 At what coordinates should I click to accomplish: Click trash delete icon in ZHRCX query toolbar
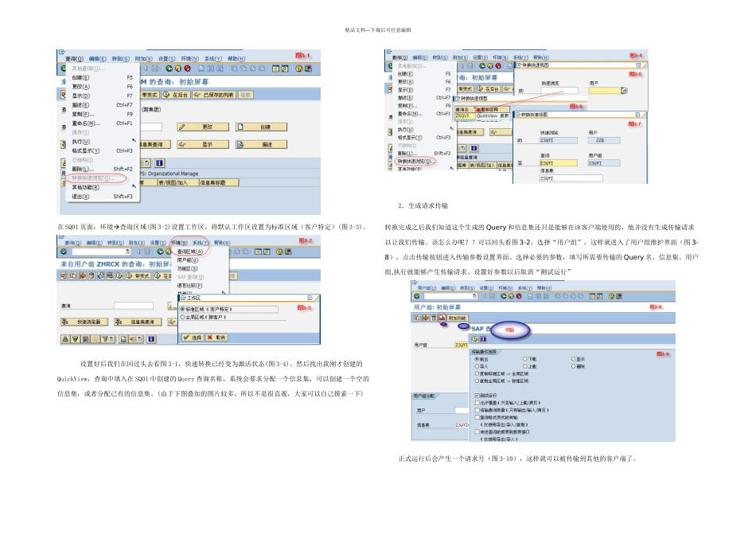click(92, 276)
